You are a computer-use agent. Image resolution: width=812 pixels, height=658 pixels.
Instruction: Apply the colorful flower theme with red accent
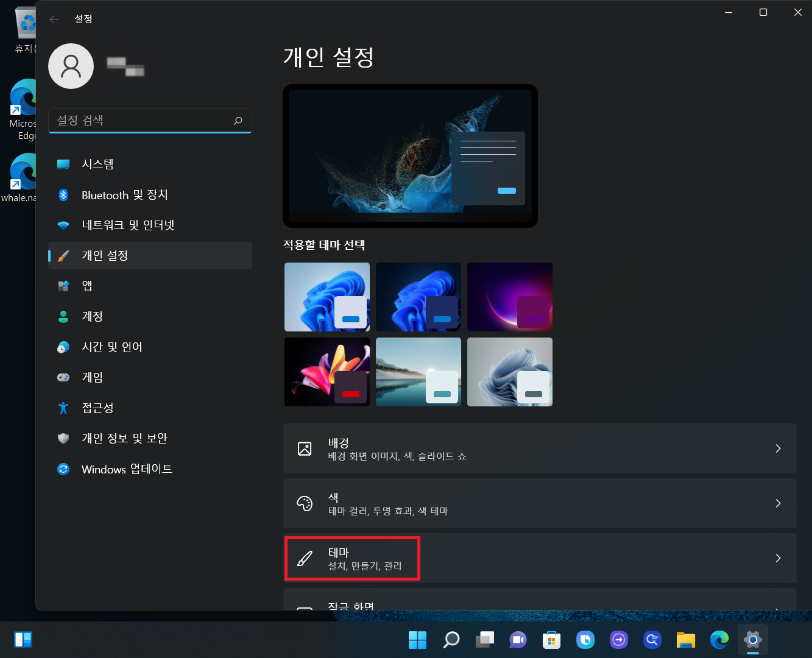[327, 372]
